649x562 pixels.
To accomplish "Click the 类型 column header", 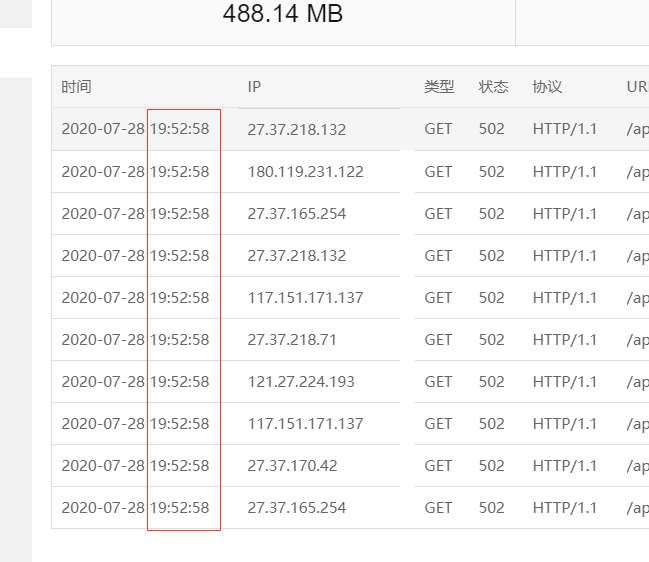I will (439, 87).
